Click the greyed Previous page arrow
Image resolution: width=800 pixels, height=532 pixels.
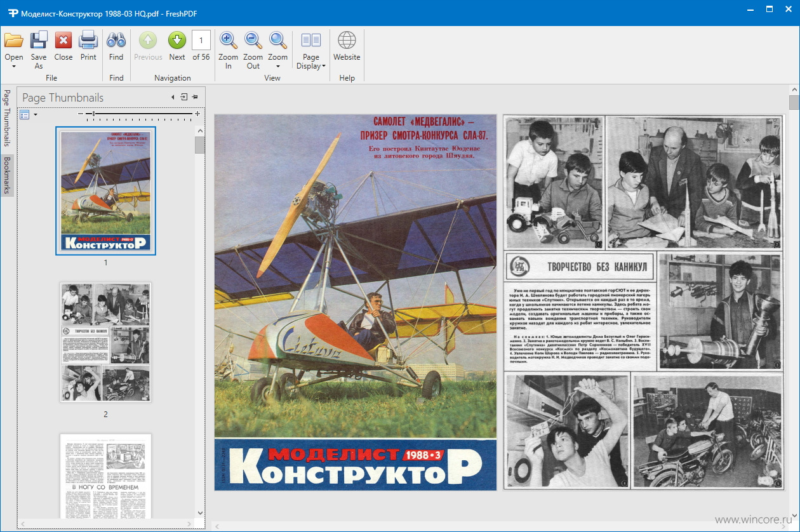pos(148,41)
